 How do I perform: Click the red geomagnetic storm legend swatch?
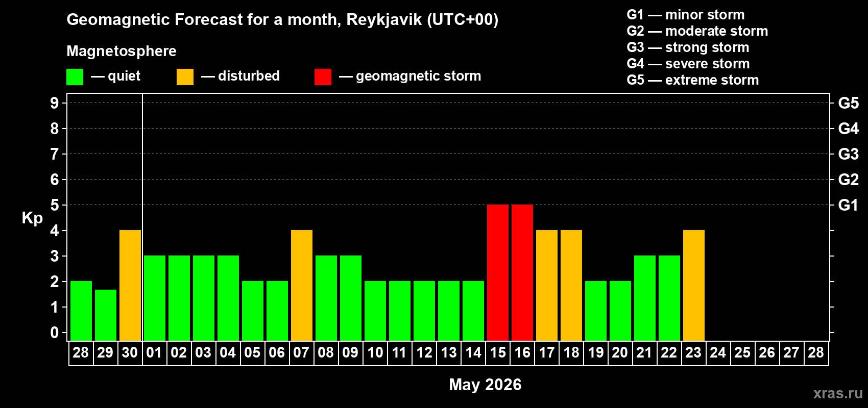pyautogui.click(x=323, y=77)
